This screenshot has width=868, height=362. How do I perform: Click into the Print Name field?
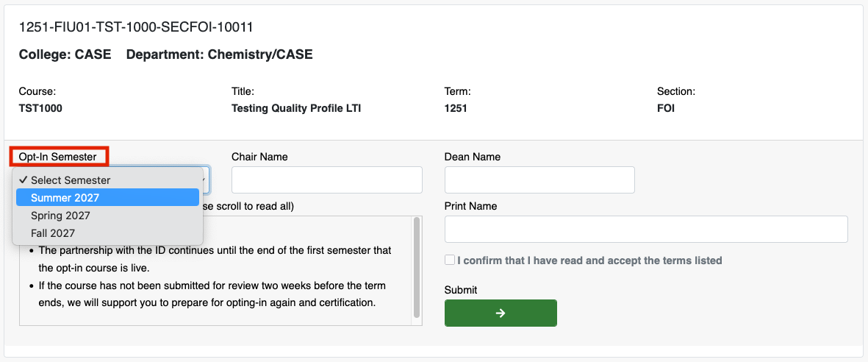tap(646, 229)
